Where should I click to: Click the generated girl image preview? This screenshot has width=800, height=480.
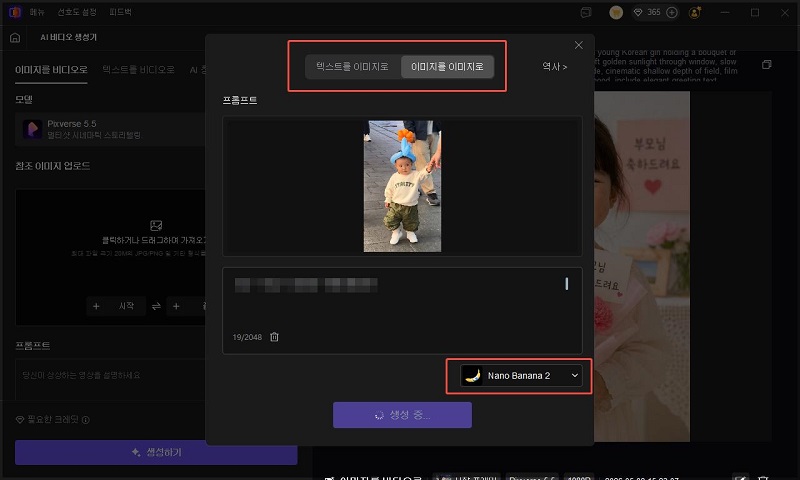pyautogui.click(x=642, y=266)
